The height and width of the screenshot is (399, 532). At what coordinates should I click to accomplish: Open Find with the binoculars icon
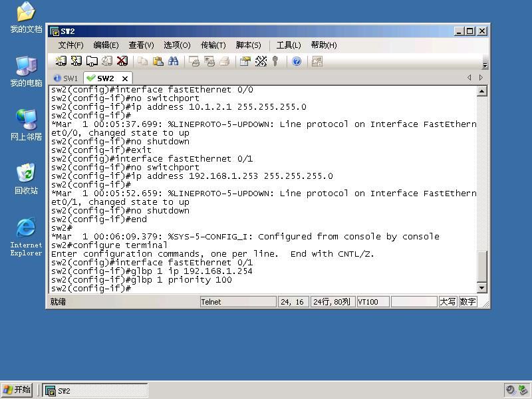(174, 61)
